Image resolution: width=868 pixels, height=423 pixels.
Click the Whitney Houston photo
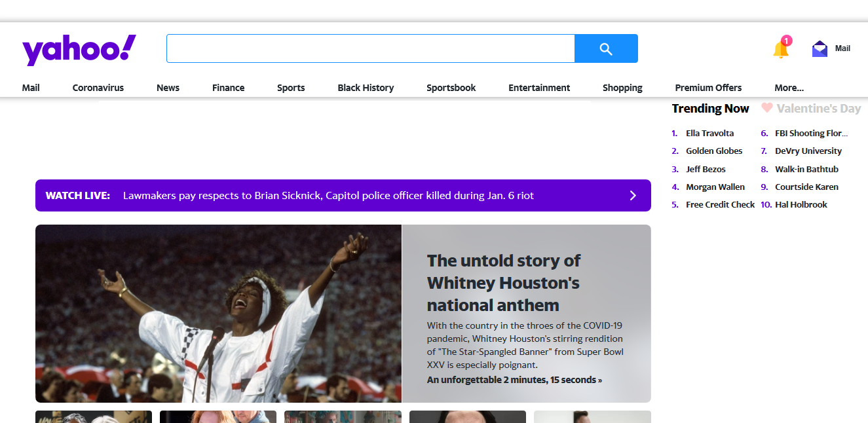point(218,314)
